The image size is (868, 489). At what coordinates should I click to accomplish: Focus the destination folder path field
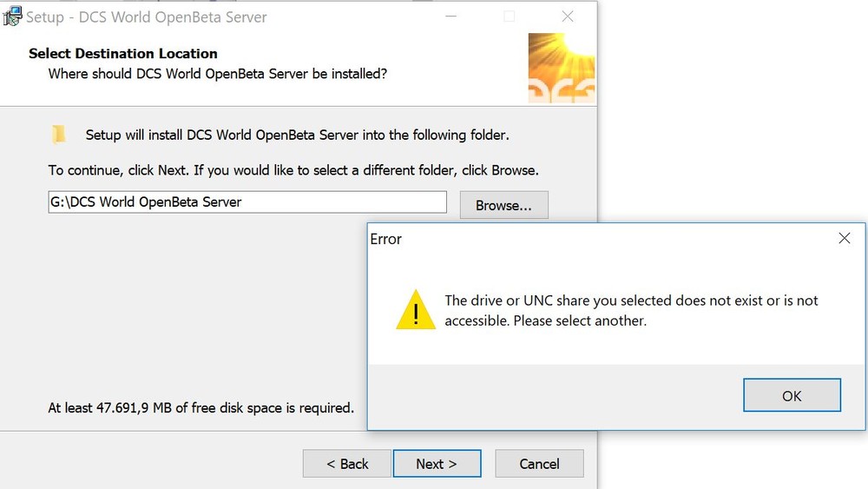pos(247,202)
